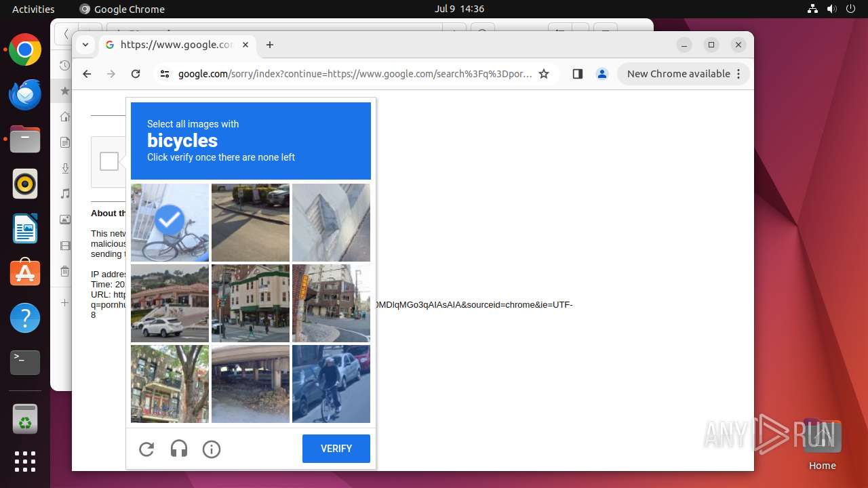Image resolution: width=868 pixels, height=488 pixels.
Task: Open Ubuntu Software from dock
Action: pyautogui.click(x=25, y=273)
